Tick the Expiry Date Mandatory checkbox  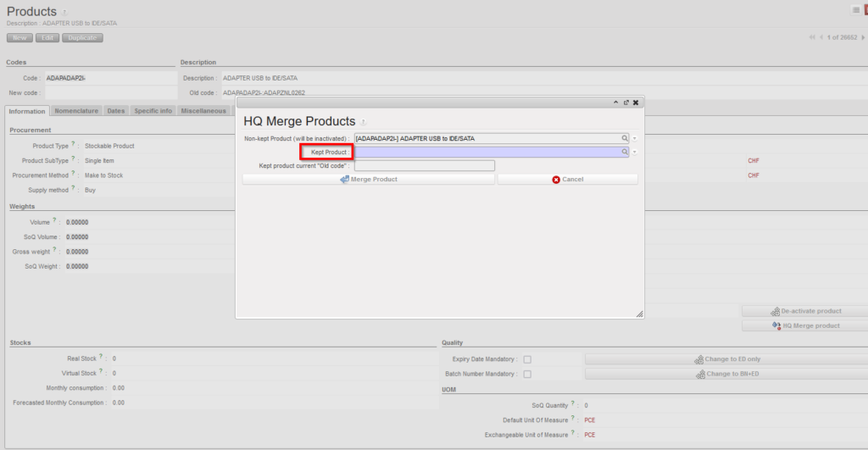[527, 359]
